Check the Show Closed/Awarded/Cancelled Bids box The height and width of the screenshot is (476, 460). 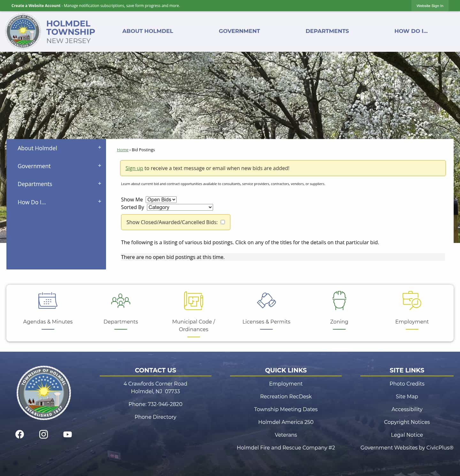[223, 222]
